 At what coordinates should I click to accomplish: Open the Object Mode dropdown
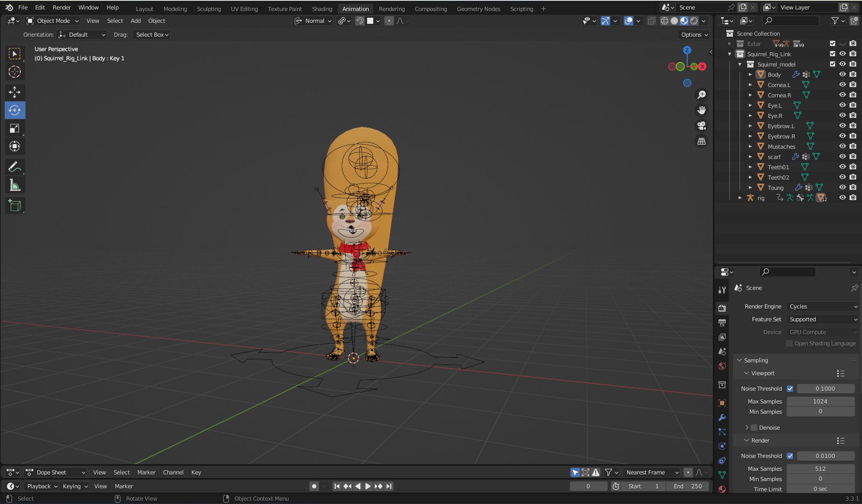coord(53,21)
